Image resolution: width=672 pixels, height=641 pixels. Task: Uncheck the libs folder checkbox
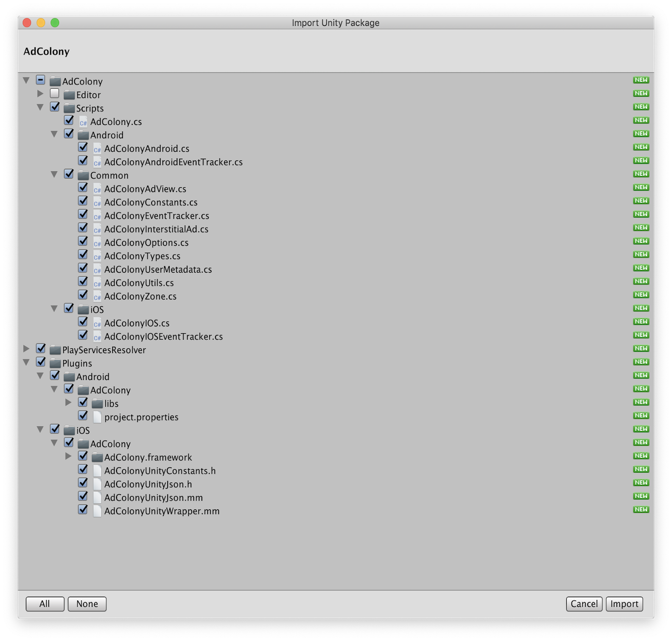click(83, 401)
